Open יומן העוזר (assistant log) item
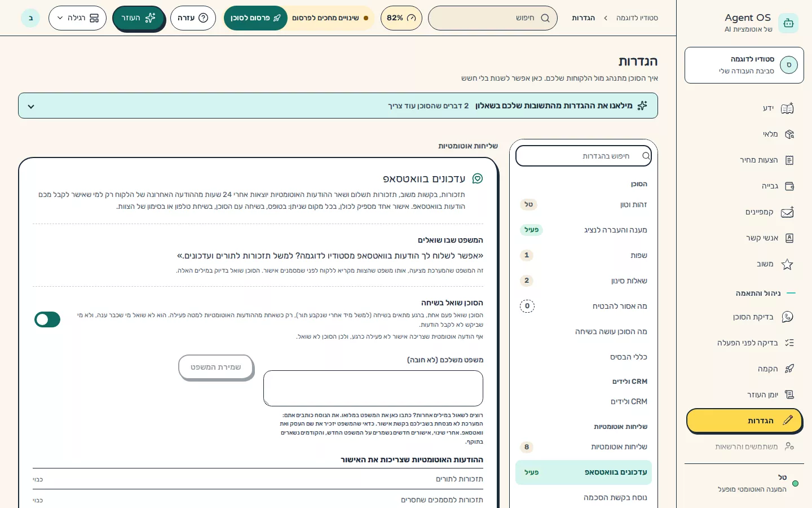Screen dimensions: 812x508 (x=744, y=395)
